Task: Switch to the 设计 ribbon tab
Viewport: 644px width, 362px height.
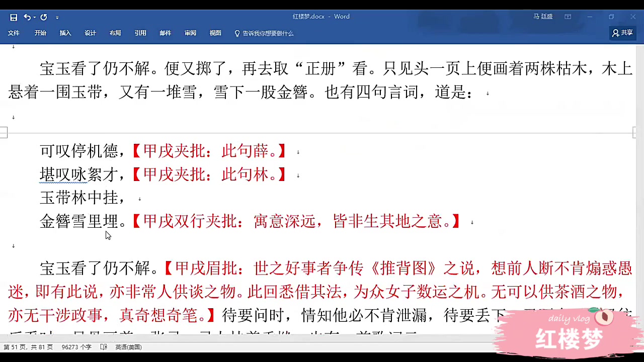Action: pyautogui.click(x=91, y=33)
